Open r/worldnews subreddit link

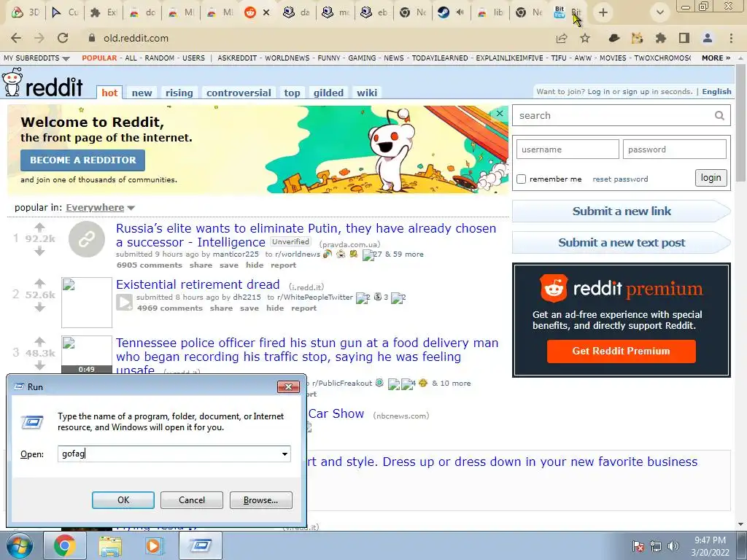click(298, 254)
